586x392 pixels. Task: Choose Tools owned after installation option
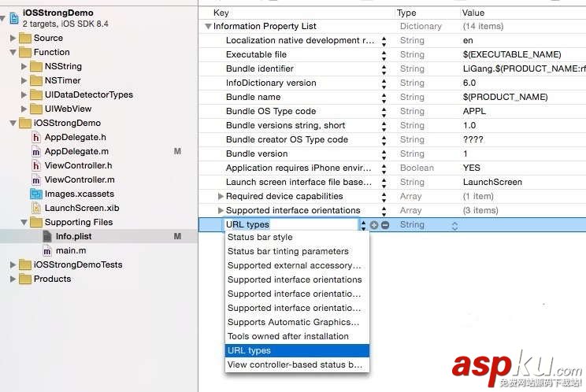(x=297, y=337)
